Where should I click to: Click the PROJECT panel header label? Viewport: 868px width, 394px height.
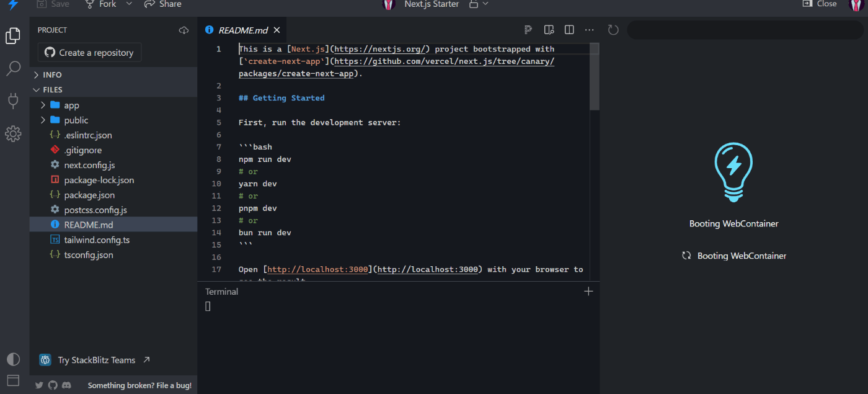pos(52,30)
